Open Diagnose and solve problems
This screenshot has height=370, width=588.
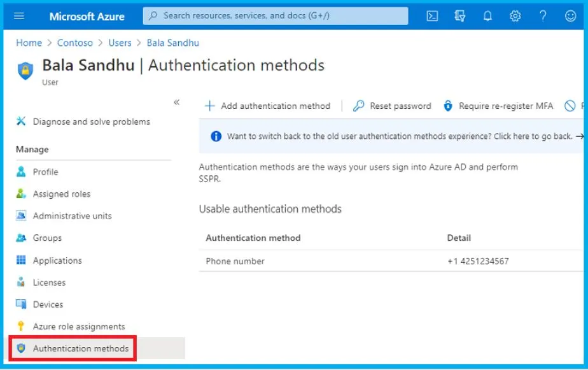(91, 122)
